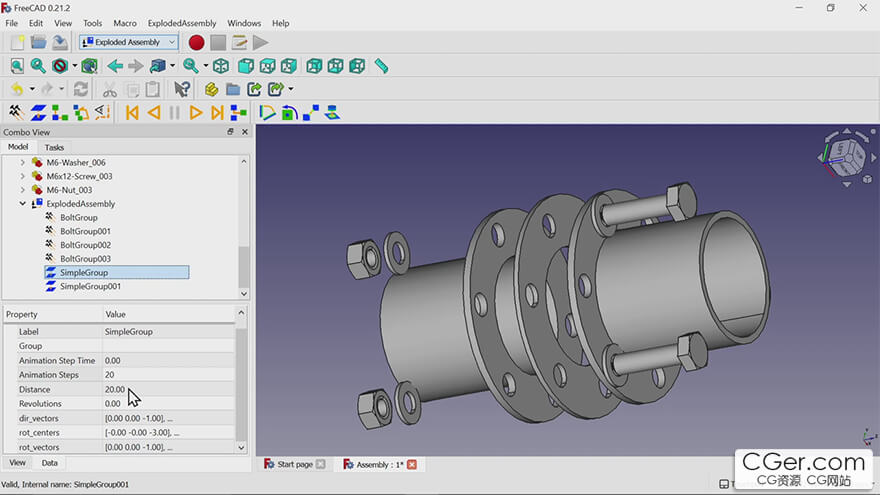This screenshot has height=495, width=880.
Task: Click the red macro record button
Action: [196, 42]
